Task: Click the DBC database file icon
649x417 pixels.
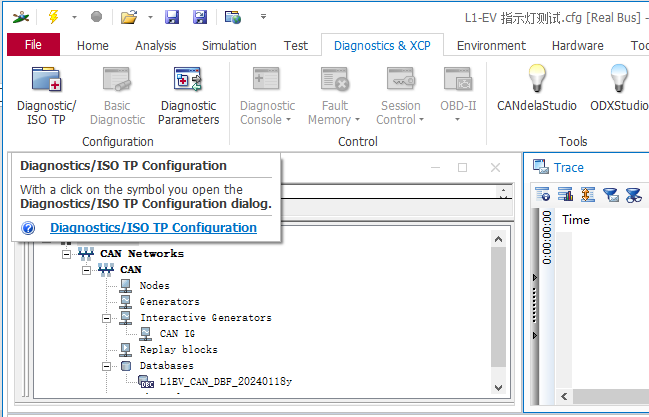Action: point(146,381)
